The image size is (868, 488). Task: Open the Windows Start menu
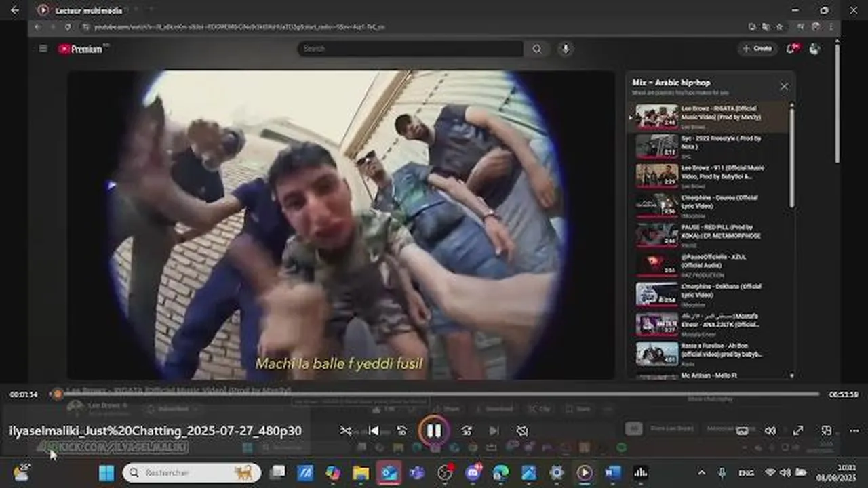coord(106,472)
